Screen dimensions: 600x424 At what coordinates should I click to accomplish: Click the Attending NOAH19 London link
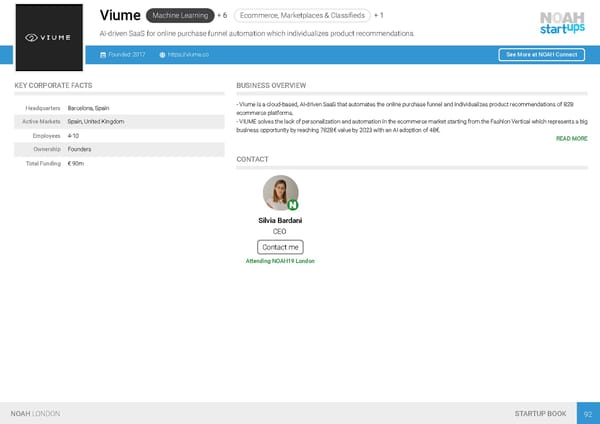pyautogui.click(x=280, y=261)
